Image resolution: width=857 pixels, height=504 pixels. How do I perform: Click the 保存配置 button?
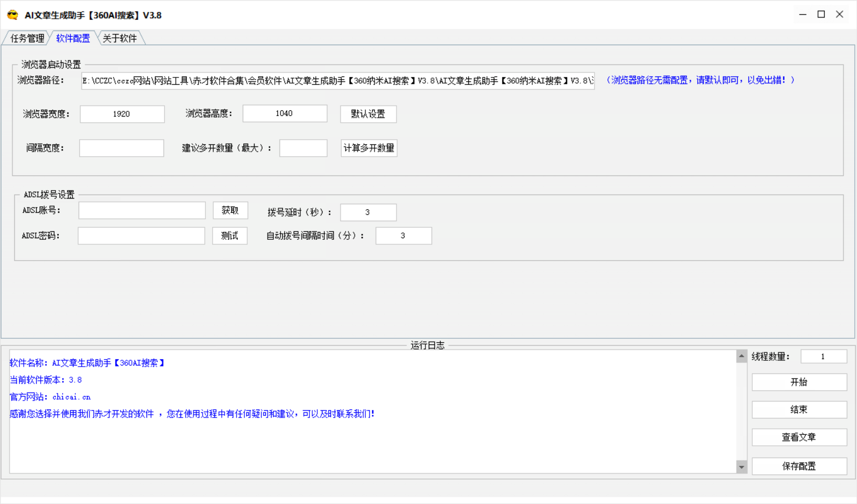tap(799, 466)
